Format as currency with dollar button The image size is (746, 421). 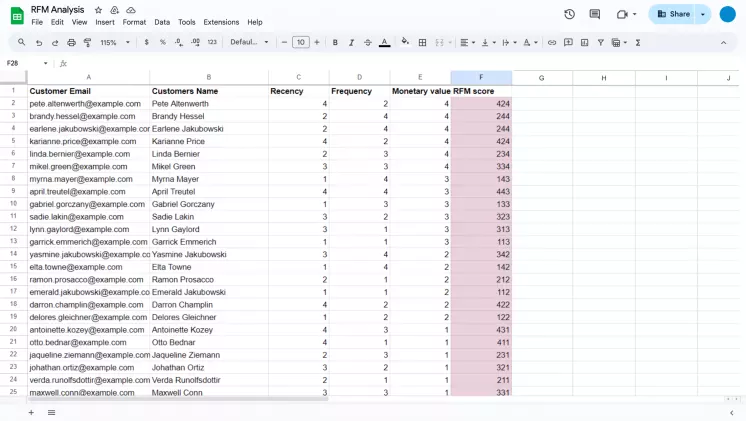(147, 43)
